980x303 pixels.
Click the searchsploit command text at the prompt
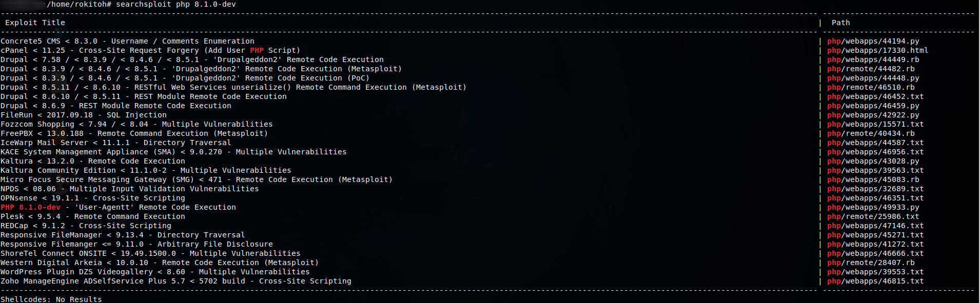(175, 4)
